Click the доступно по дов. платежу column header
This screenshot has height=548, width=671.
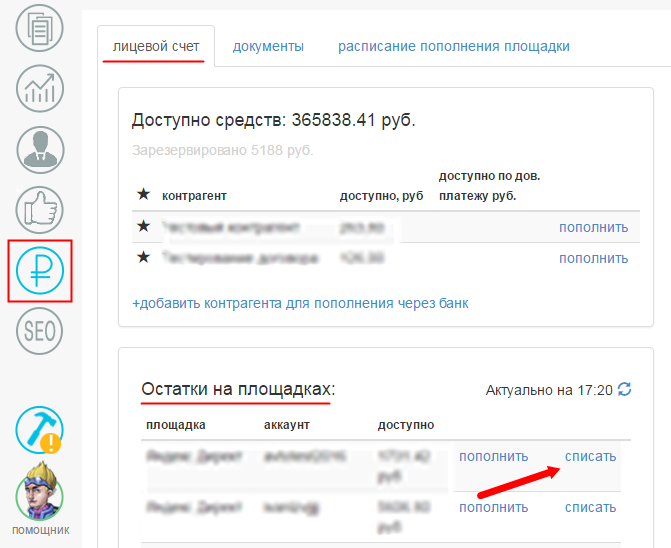click(490, 186)
